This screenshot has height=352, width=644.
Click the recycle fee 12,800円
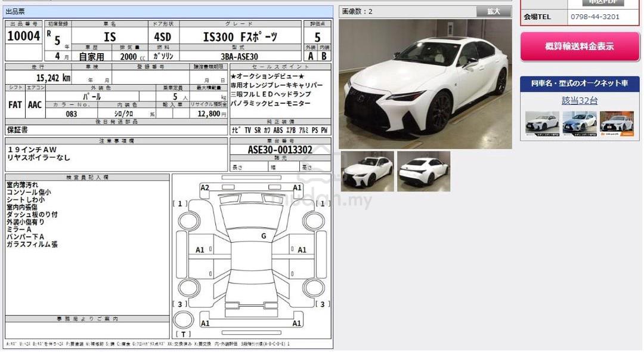[212, 114]
